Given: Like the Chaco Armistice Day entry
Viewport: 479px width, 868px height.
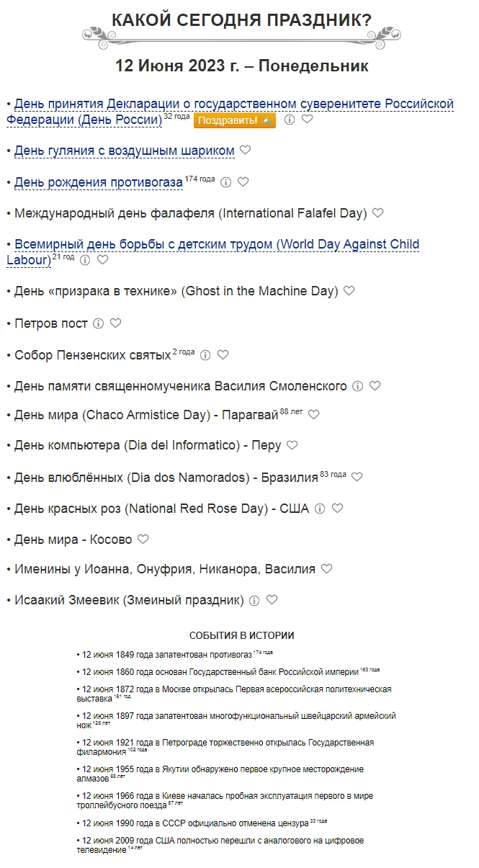Looking at the screenshot, I should (313, 414).
